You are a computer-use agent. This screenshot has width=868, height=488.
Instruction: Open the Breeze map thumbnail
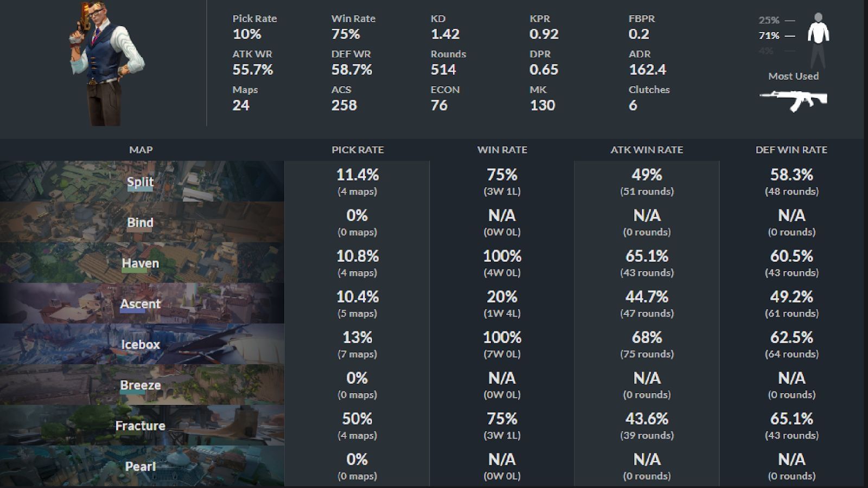click(141, 385)
